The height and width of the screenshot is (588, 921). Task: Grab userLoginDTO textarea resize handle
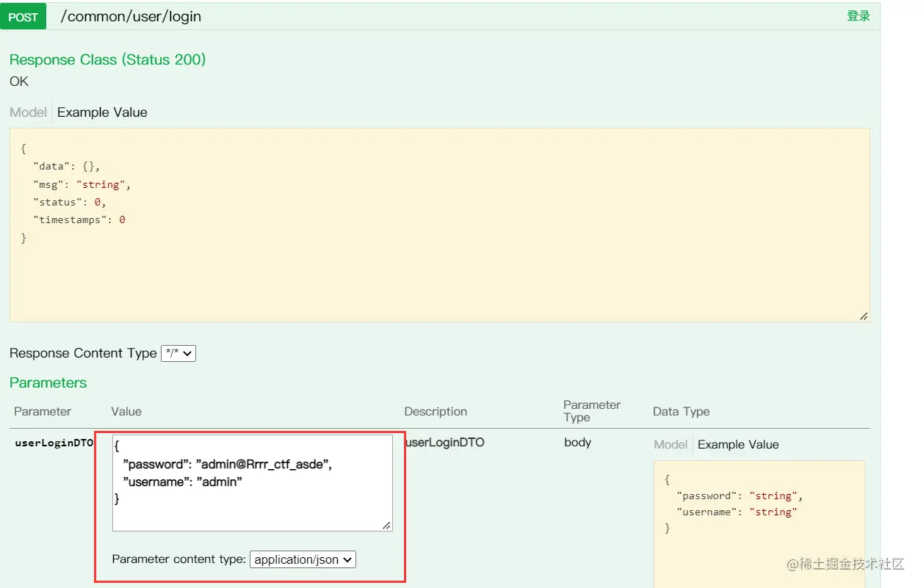point(387,525)
